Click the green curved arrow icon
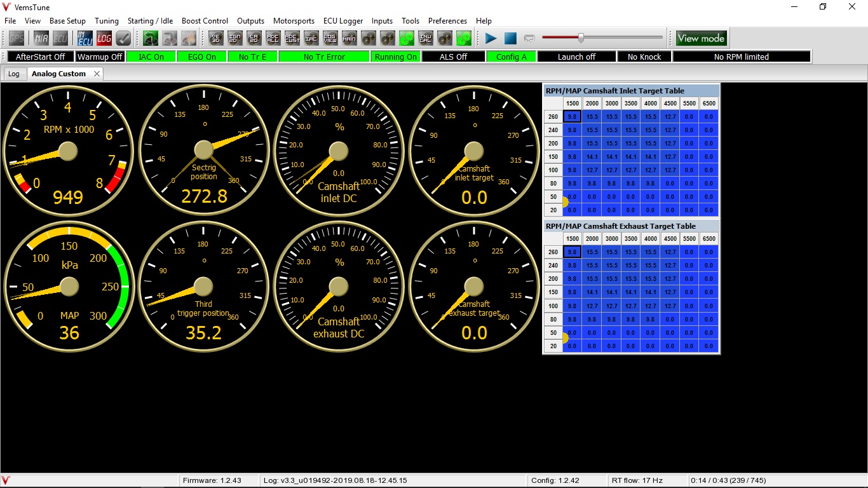Screen dimensions: 868x488 coord(151,38)
